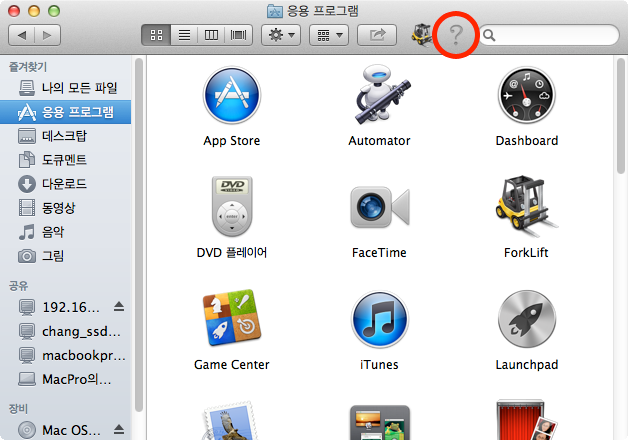Switch to list view
628x440 pixels.
click(x=184, y=35)
